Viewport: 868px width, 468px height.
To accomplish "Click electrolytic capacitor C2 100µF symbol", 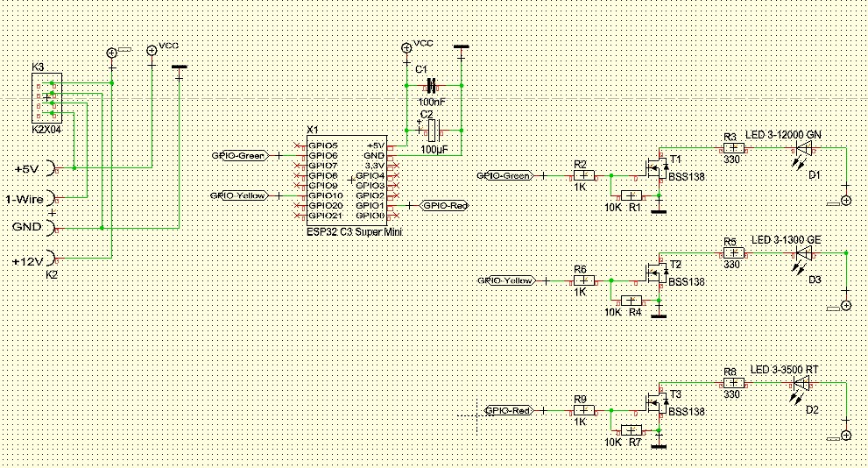I will click(x=430, y=131).
